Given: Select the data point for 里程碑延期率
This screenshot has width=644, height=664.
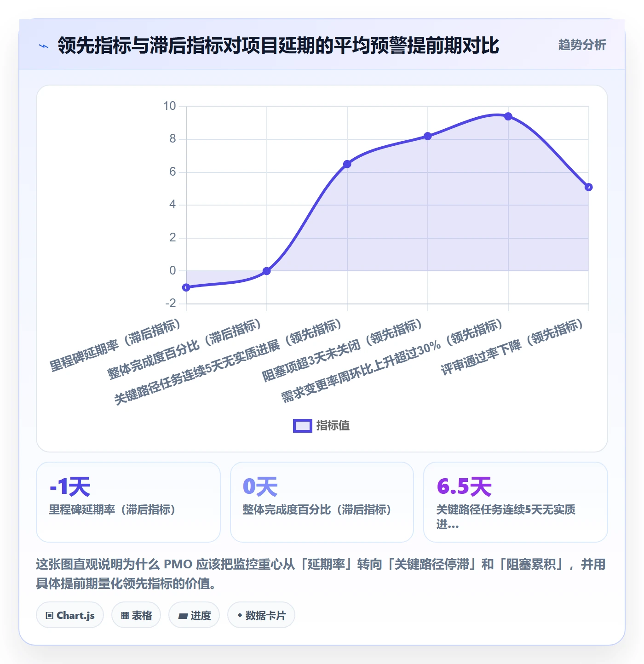Looking at the screenshot, I should pos(186,287).
